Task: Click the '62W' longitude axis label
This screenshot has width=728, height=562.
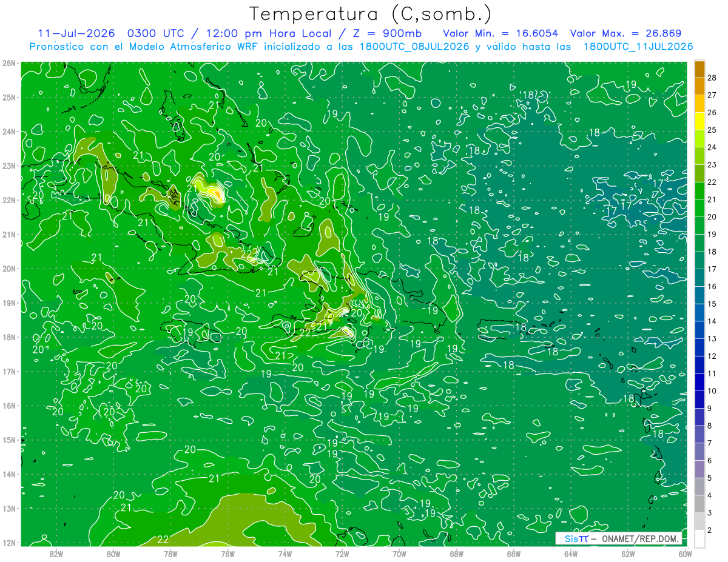Action: click(x=628, y=554)
